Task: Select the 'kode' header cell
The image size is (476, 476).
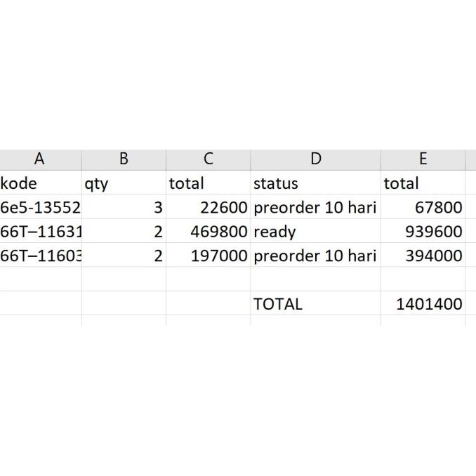Action: pyautogui.click(x=40, y=183)
